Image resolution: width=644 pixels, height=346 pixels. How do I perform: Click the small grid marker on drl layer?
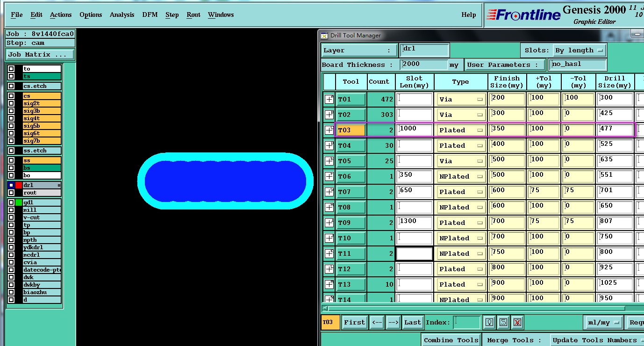coord(59,185)
